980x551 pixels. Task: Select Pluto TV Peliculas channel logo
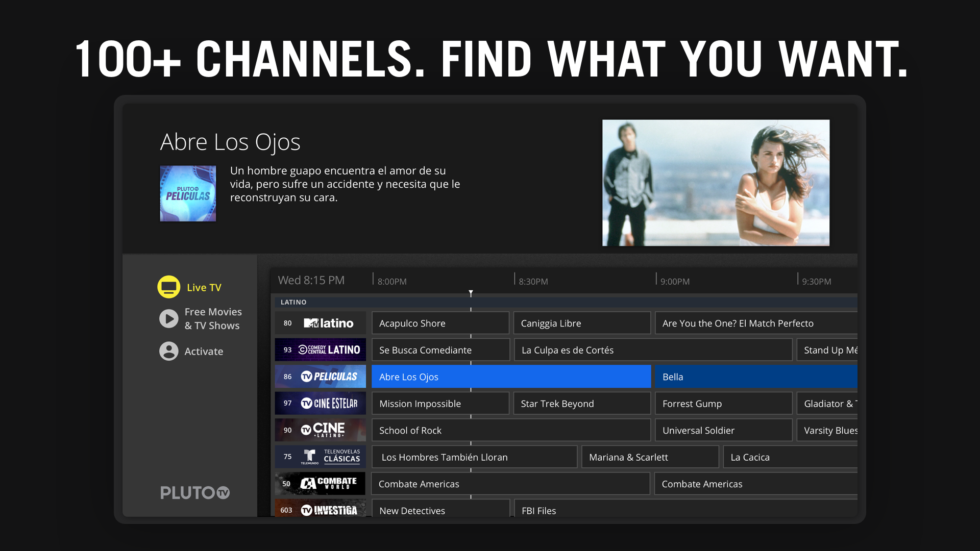[x=329, y=377]
